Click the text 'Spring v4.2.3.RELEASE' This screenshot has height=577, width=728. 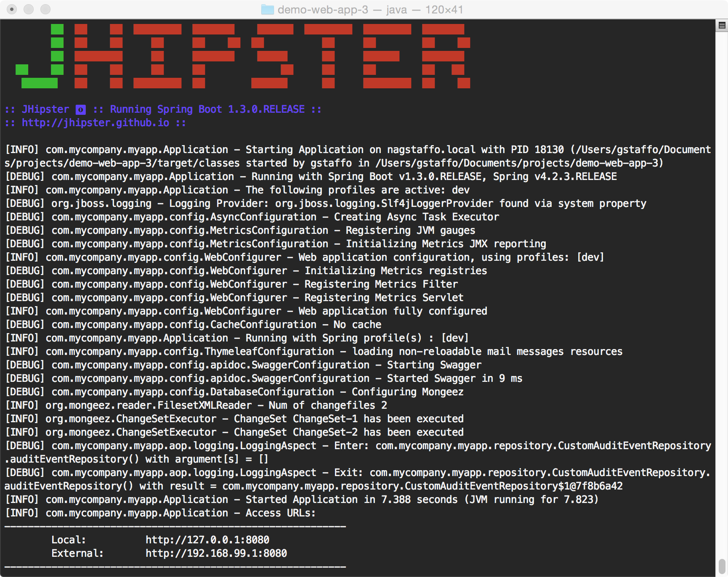pyautogui.click(x=555, y=177)
